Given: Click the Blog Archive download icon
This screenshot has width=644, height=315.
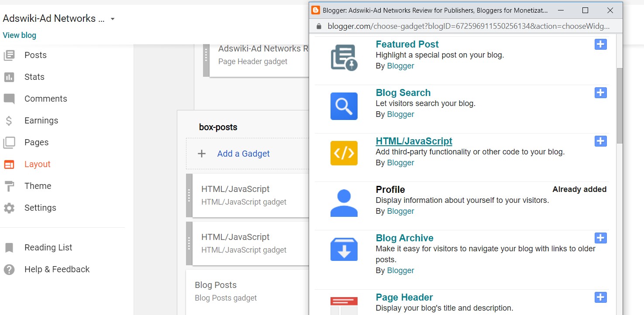Looking at the screenshot, I should [344, 250].
